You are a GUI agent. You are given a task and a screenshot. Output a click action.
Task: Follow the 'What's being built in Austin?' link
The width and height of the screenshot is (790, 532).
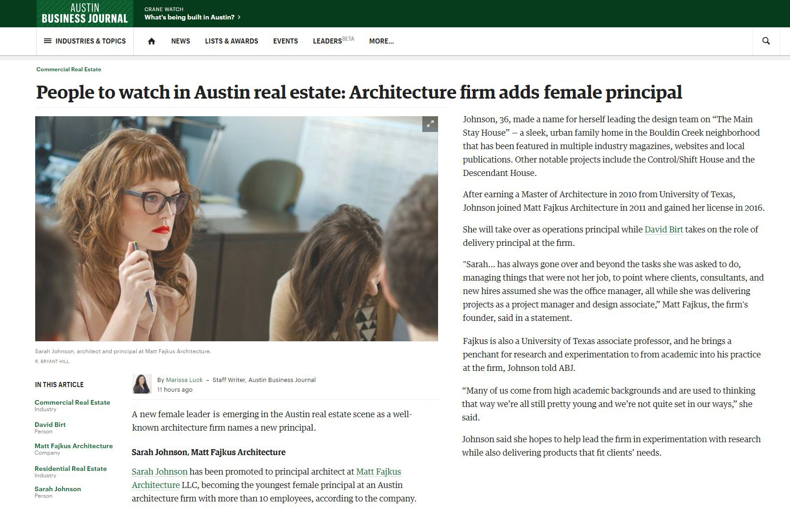point(189,17)
